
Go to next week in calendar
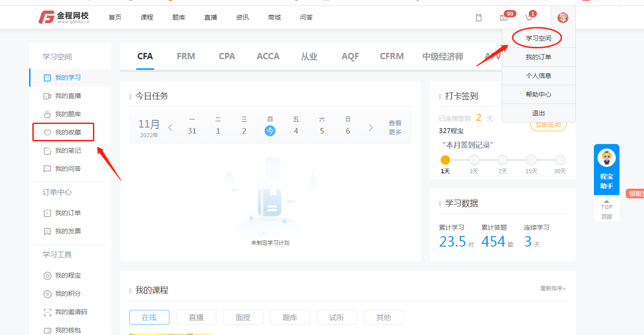(x=371, y=128)
